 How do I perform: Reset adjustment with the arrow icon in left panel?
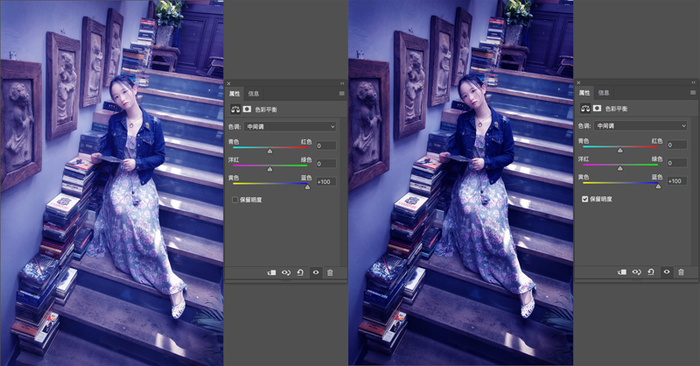click(300, 273)
